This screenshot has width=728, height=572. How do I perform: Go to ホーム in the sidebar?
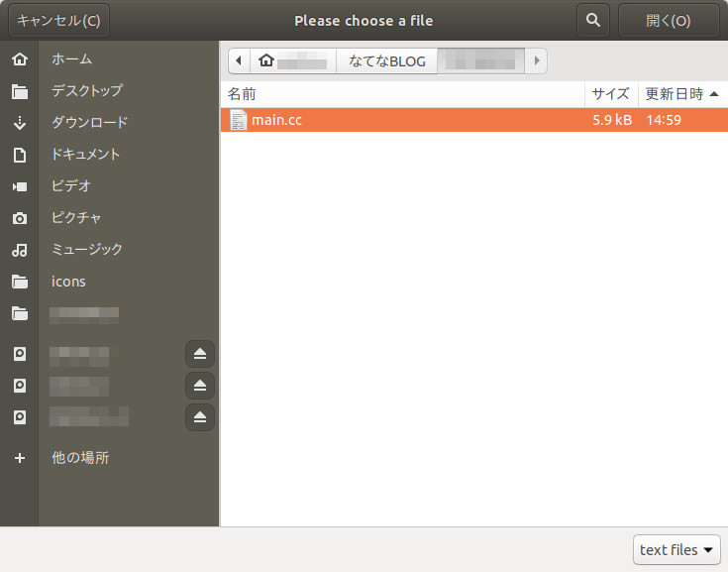click(71, 59)
